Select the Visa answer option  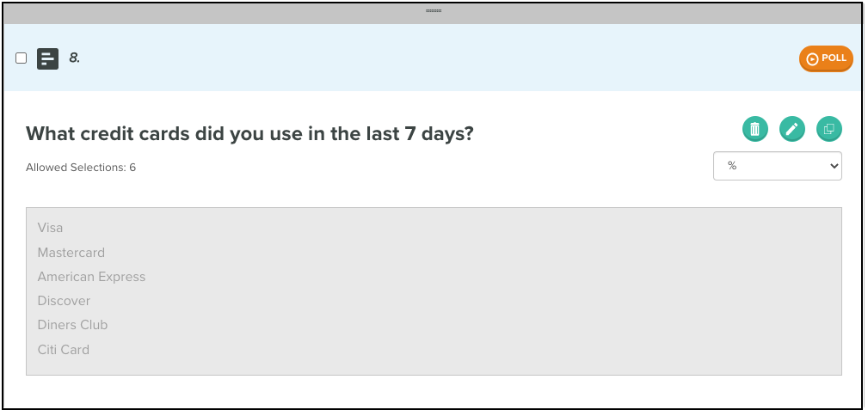[51, 228]
